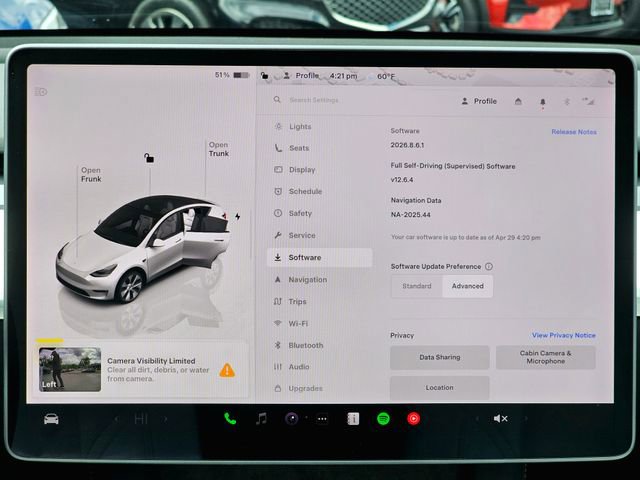Tap the magnifier search icon

coord(277,100)
